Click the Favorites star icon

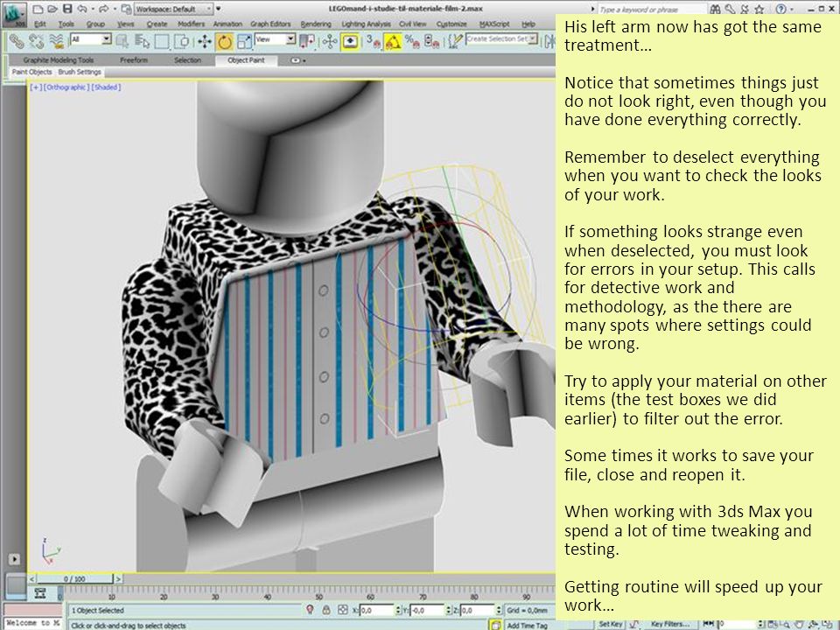coord(759,9)
